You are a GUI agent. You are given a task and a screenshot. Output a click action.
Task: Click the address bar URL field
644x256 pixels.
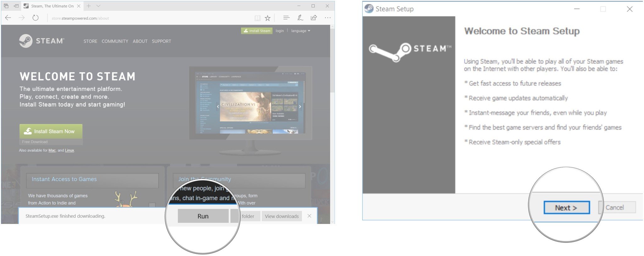click(x=149, y=18)
